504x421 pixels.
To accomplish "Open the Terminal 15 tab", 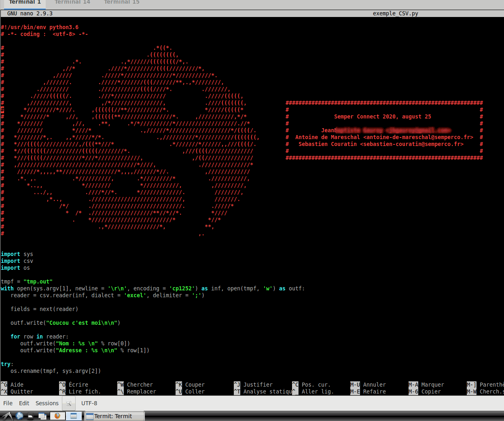I will pos(121,2).
